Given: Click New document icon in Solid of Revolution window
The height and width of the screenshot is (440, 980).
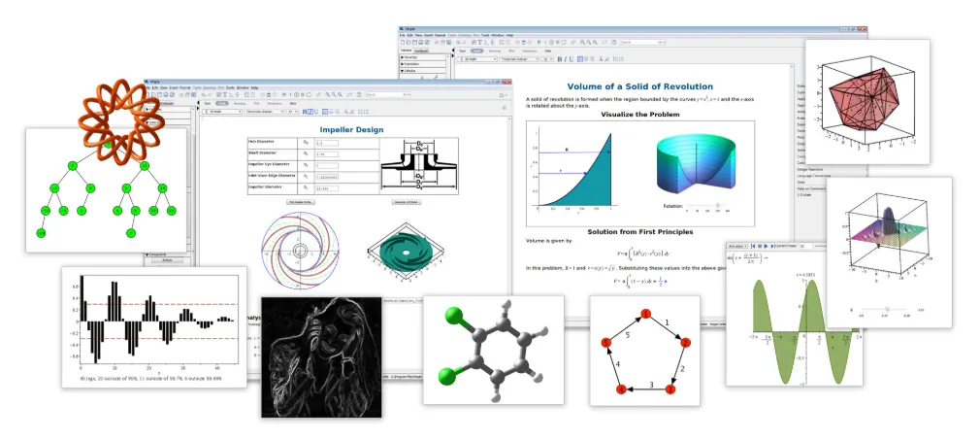Looking at the screenshot, I should 403,42.
